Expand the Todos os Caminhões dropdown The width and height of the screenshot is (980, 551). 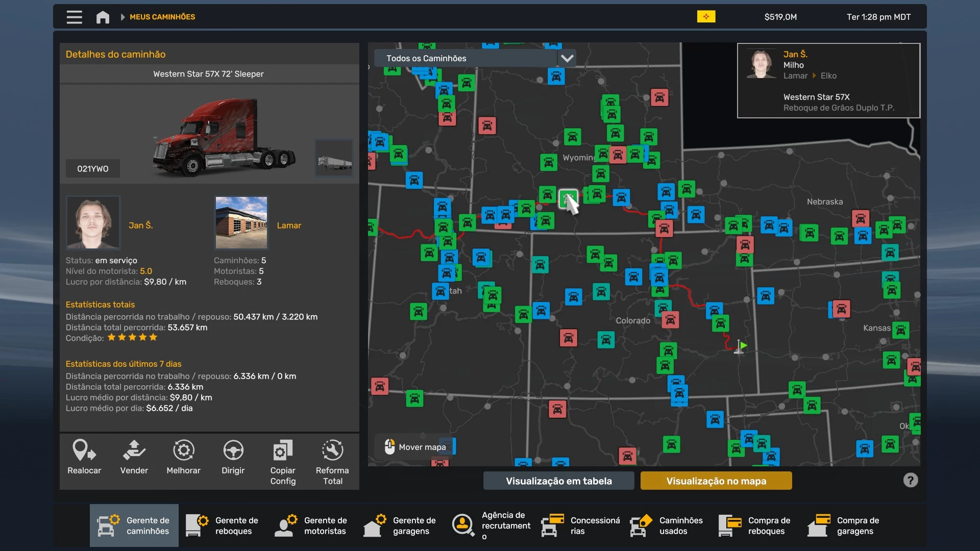pyautogui.click(x=567, y=58)
